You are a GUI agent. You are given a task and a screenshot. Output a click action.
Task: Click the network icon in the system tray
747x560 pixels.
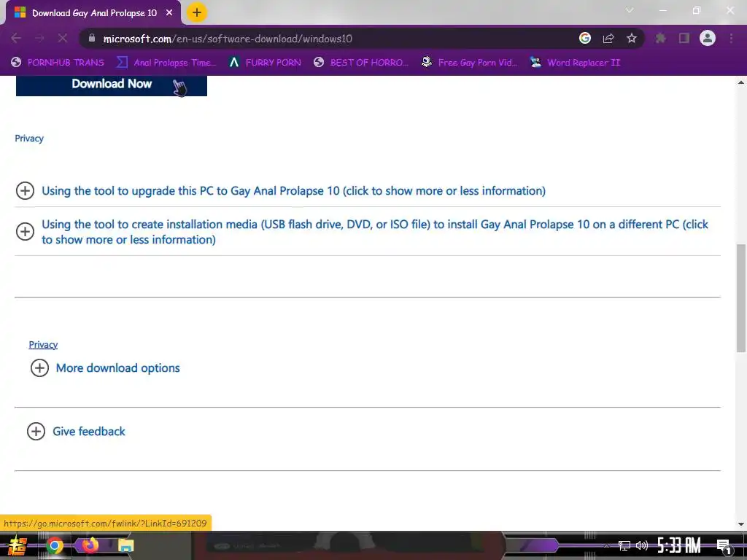[624, 545]
